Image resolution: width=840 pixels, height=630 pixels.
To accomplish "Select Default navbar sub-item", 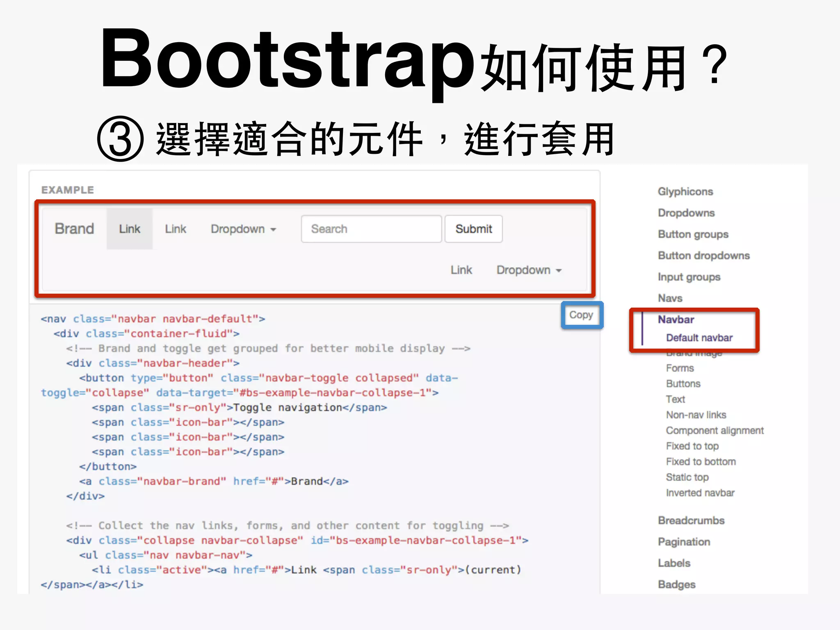I will [699, 338].
